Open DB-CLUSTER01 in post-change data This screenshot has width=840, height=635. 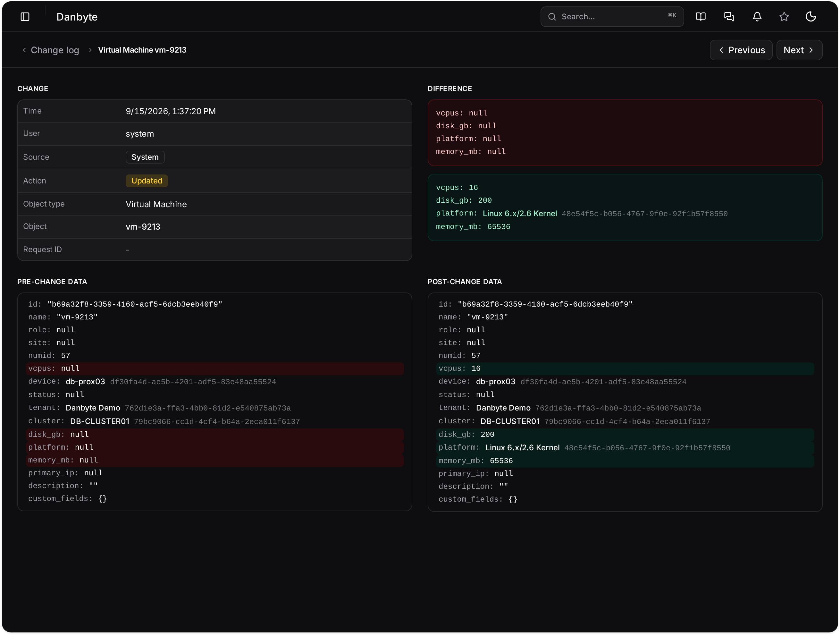pos(510,421)
